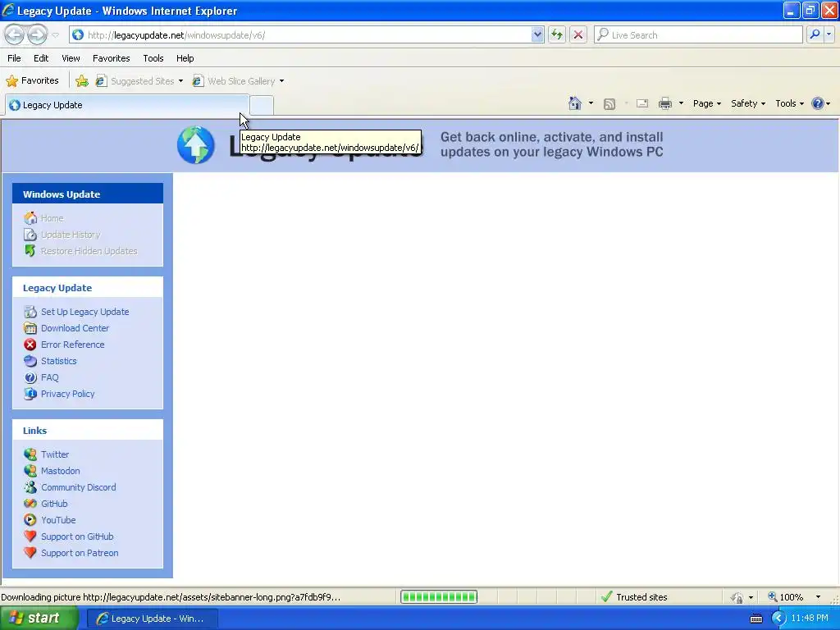
Task: Click the 100% zoom level button
Action: point(786,597)
